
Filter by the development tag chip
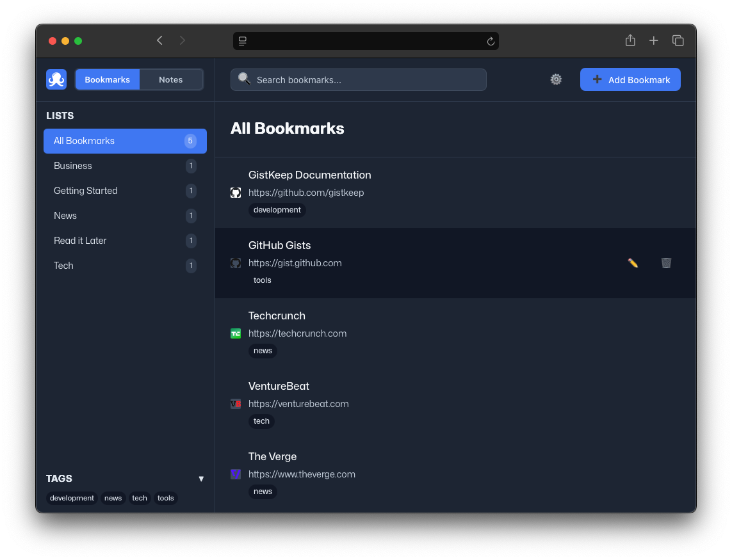pos(71,498)
